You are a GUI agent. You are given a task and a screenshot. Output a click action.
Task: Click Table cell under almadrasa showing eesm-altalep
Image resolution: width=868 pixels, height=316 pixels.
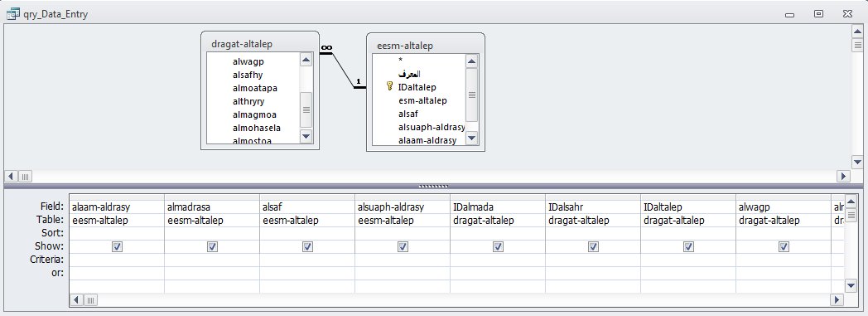[212, 220]
